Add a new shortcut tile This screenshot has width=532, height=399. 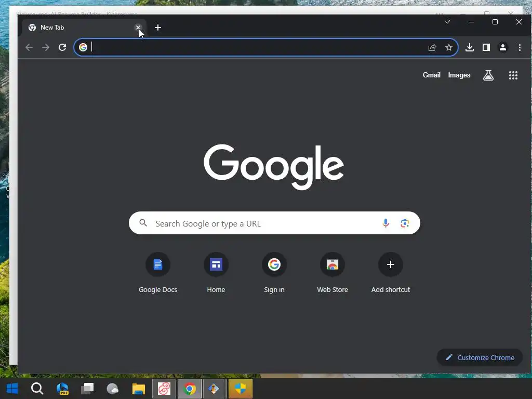coord(391,273)
